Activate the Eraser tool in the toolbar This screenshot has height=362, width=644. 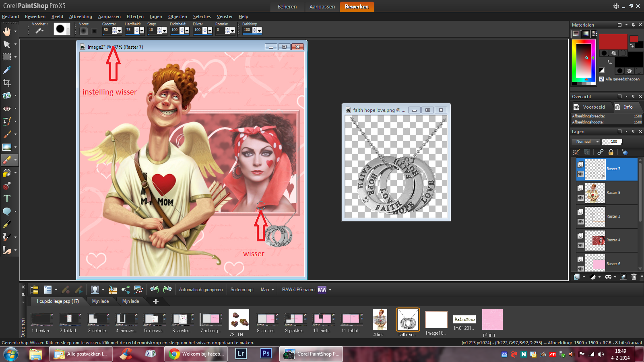point(7,160)
